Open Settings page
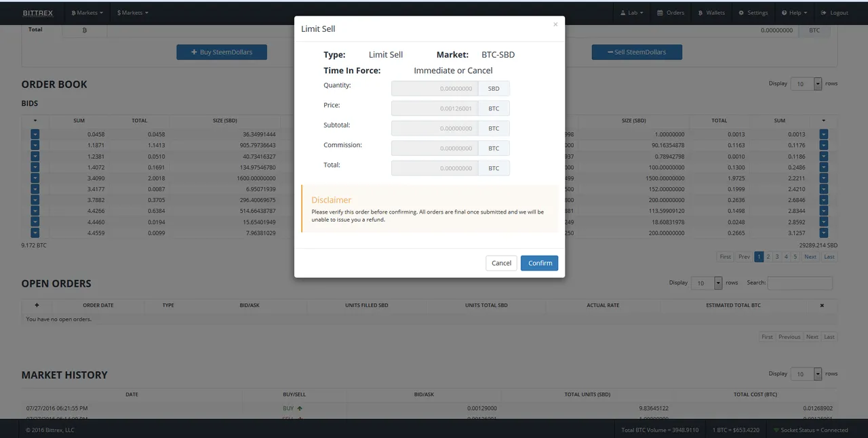Screen dimensions: 868x438 click(753, 13)
